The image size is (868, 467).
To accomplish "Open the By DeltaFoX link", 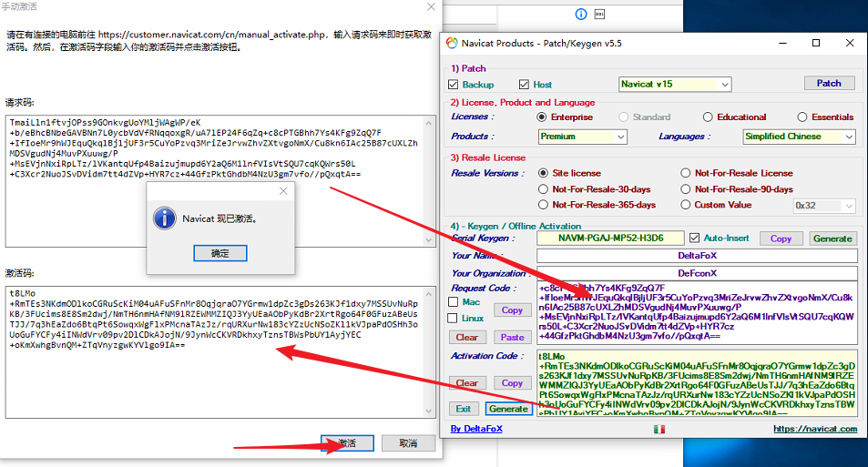I will tap(476, 429).
